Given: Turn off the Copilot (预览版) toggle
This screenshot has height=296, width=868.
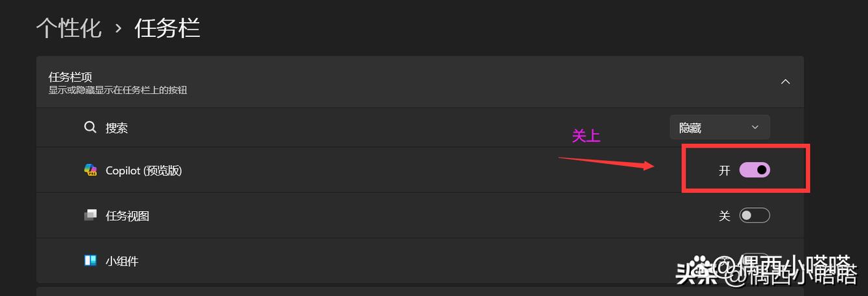Looking at the screenshot, I should 754,170.
